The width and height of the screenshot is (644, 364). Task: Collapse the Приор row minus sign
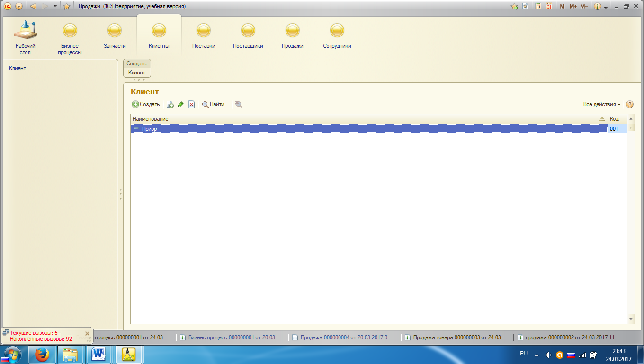tap(136, 128)
